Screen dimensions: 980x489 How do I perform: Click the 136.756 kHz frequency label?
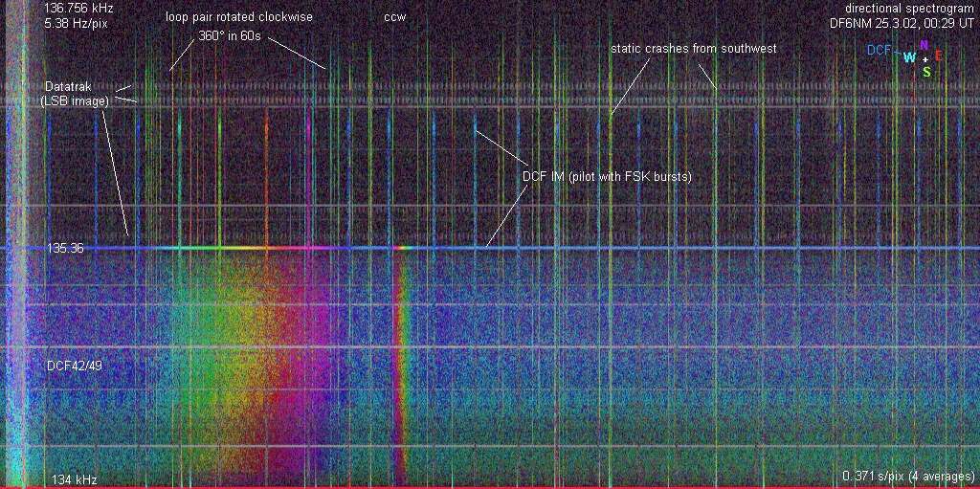pos(78,8)
